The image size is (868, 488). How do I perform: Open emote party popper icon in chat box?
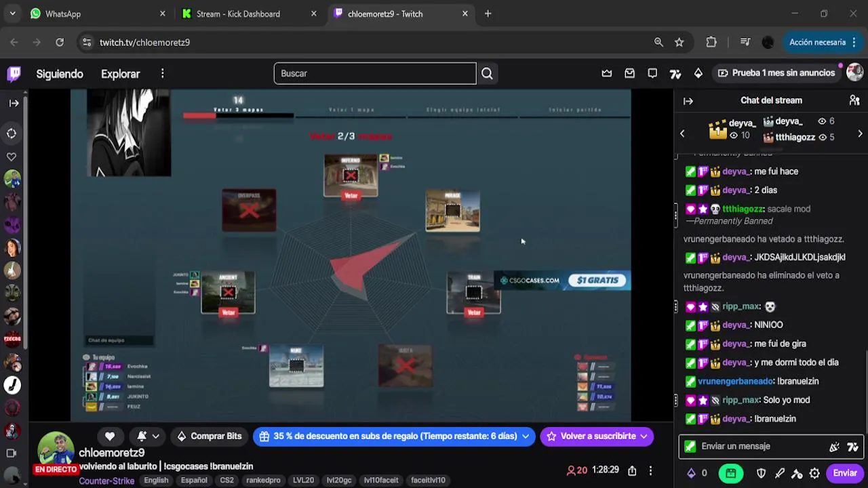[834, 447]
